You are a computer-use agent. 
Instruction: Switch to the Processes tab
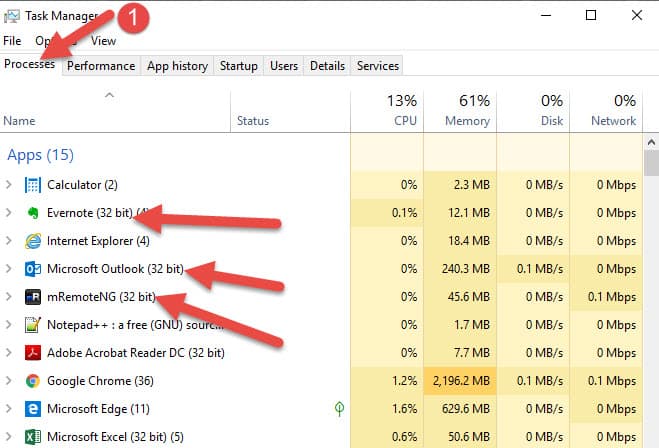[x=30, y=64]
